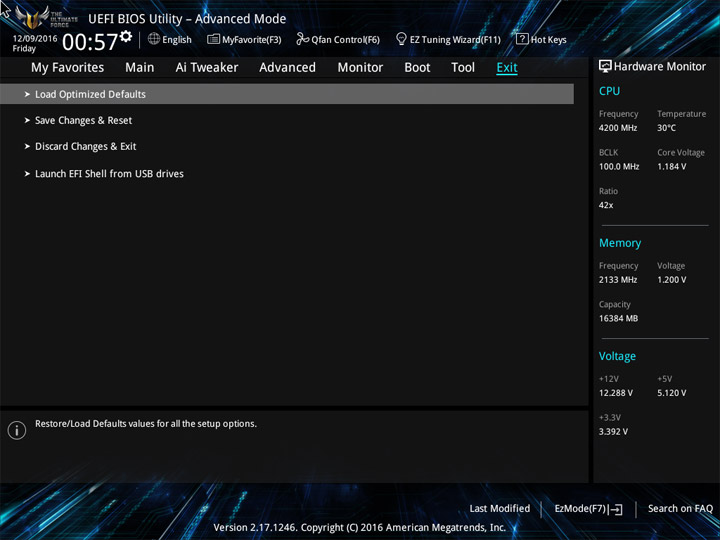The height and width of the screenshot is (540, 720).
Task: Click the Restore/Load Defaults help text
Action: [x=146, y=424]
